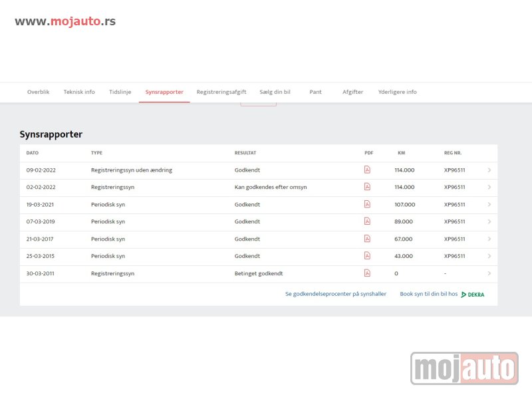This screenshot has height=399, width=532.
Task: Click 'Book syn til din bil hos' link
Action: (x=428, y=294)
